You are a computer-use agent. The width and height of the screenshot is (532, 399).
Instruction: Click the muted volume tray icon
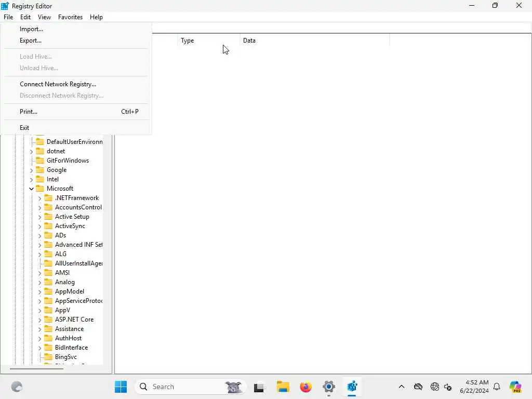click(448, 387)
